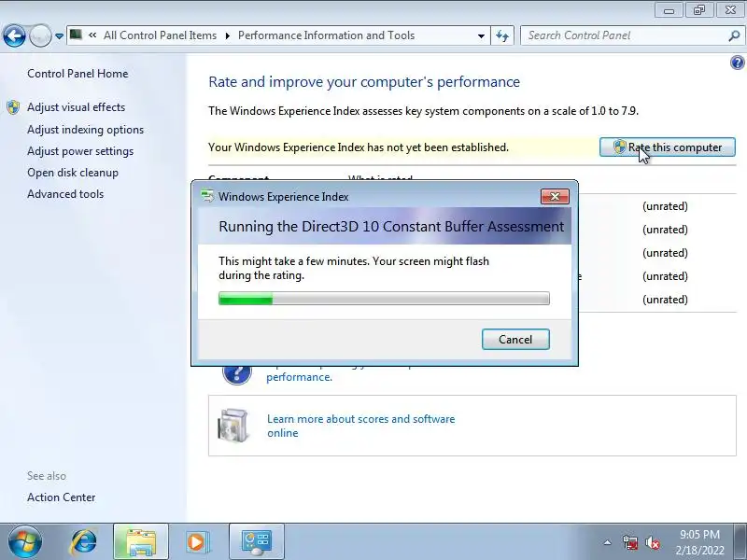Restore down the Control Panel window

699,10
